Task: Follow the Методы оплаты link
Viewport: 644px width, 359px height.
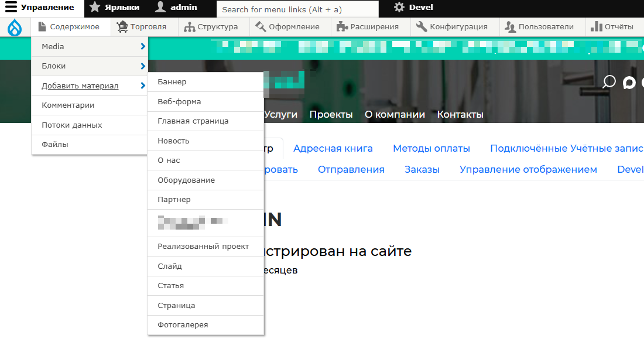Action: point(431,148)
